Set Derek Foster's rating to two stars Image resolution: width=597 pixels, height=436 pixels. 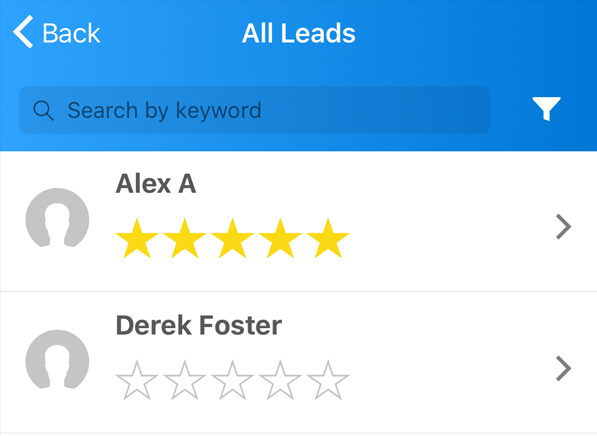[x=185, y=380]
